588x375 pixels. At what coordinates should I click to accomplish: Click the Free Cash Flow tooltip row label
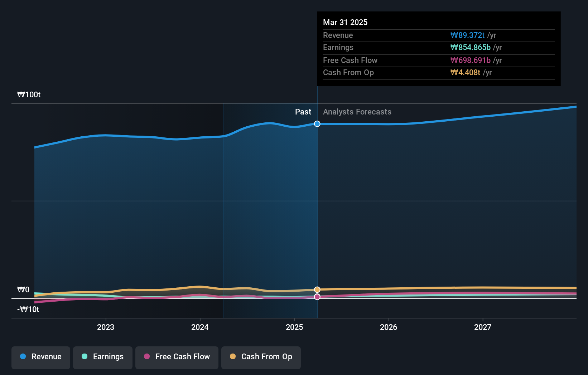(x=350, y=60)
